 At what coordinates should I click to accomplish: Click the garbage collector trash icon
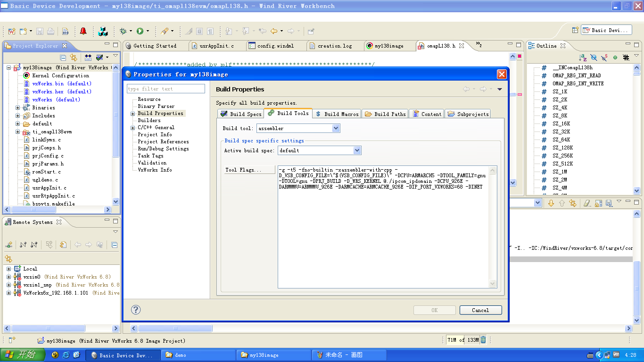[483, 340]
